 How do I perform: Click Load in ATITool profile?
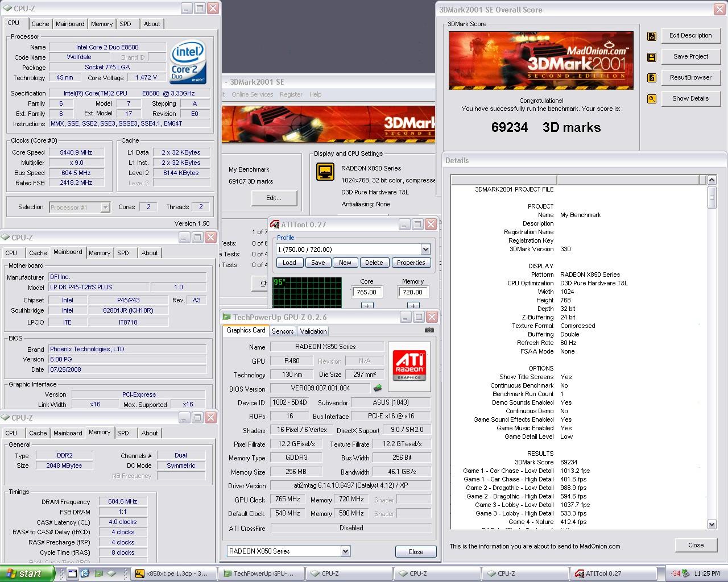289,263
